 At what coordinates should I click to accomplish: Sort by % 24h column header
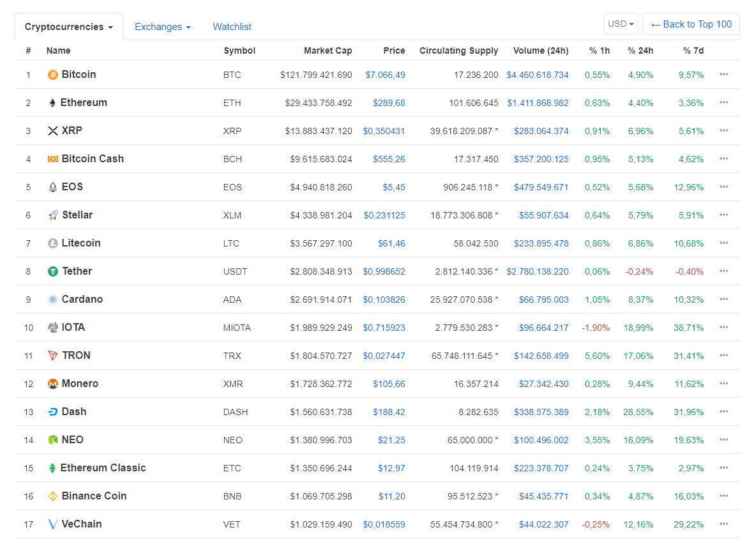640,50
